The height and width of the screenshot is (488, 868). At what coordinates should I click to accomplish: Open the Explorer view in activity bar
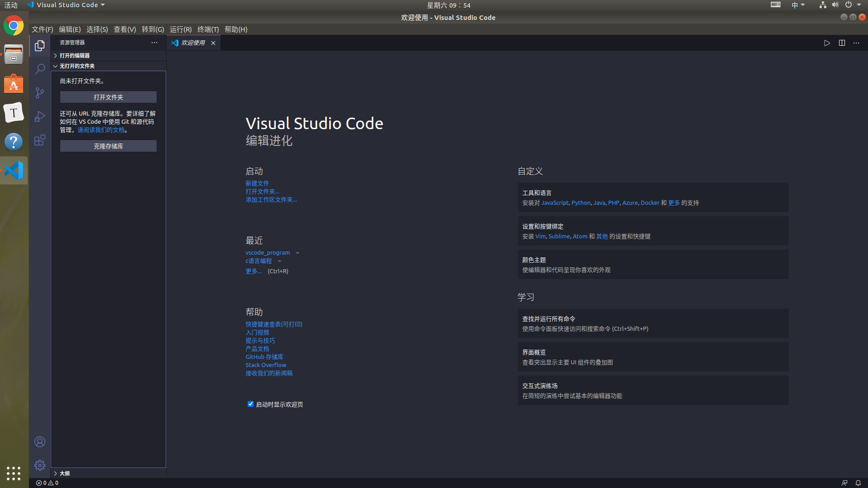[x=40, y=46]
